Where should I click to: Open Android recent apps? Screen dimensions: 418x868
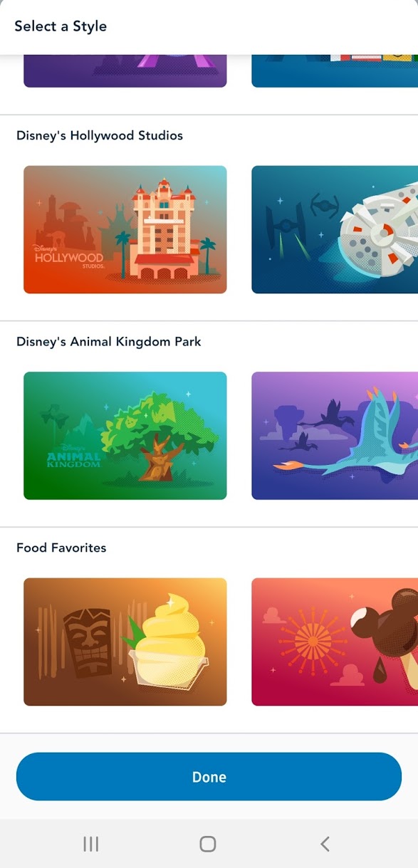90,844
